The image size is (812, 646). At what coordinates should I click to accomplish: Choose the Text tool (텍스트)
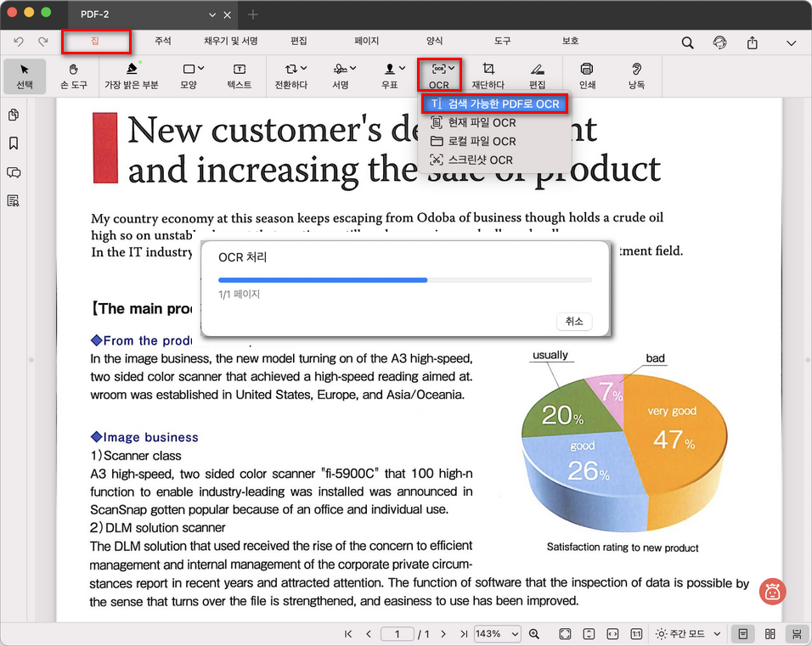tap(240, 75)
